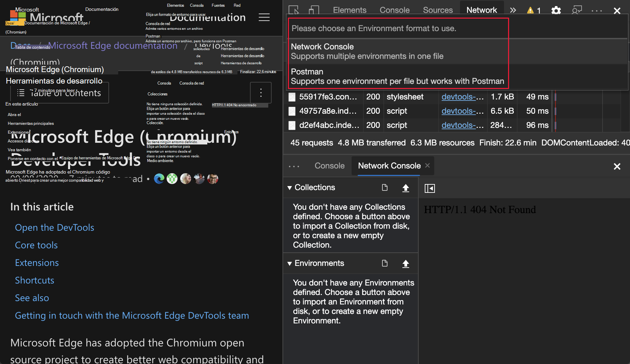Select Network Console environment format

pos(367,51)
